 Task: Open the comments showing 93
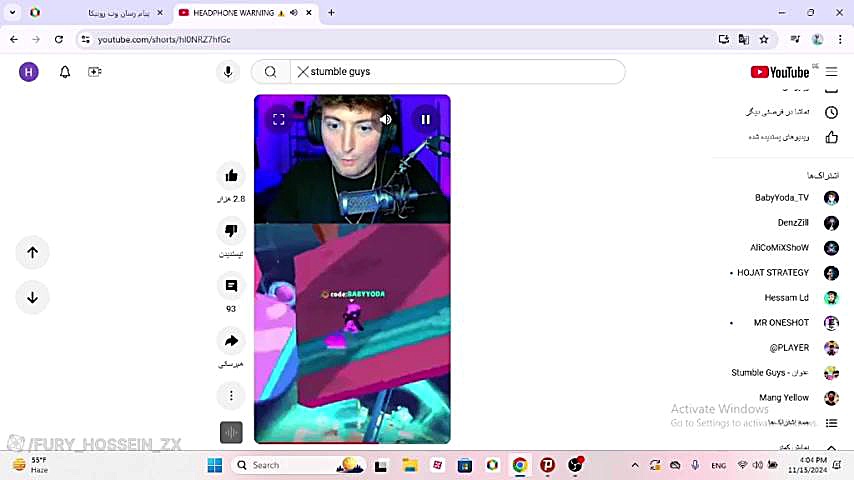pyautogui.click(x=231, y=285)
